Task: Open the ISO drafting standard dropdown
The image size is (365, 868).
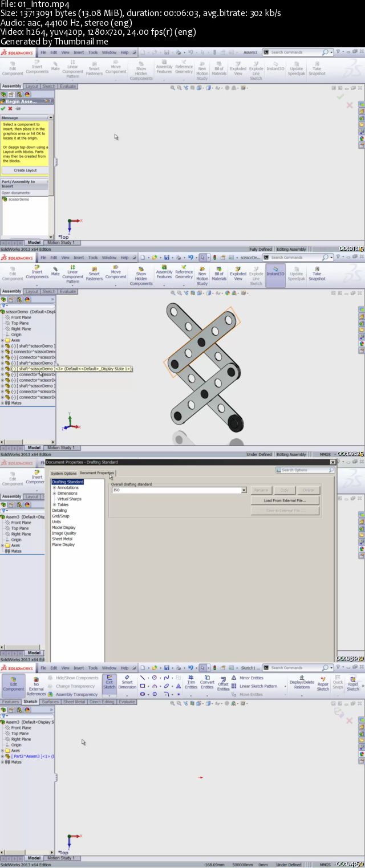Action: [x=244, y=490]
